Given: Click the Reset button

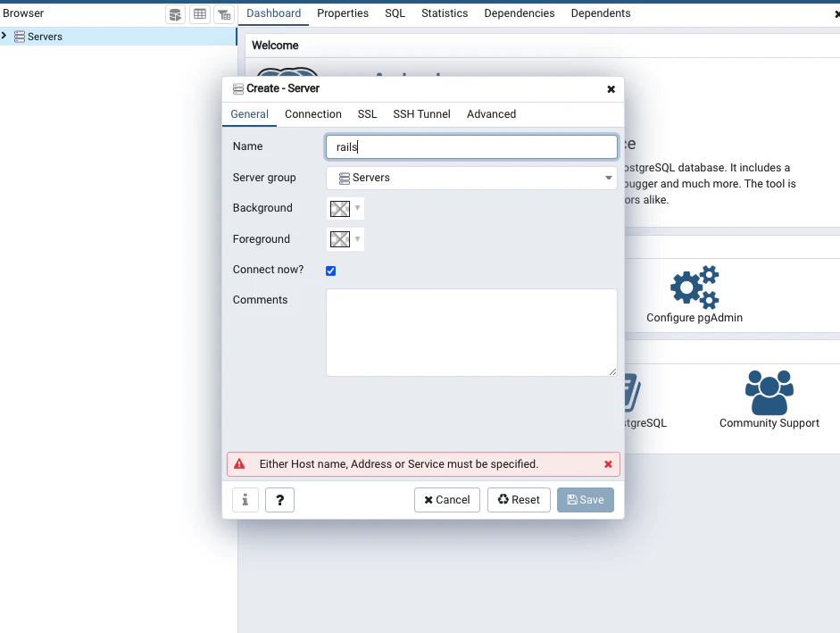Looking at the screenshot, I should point(520,500).
